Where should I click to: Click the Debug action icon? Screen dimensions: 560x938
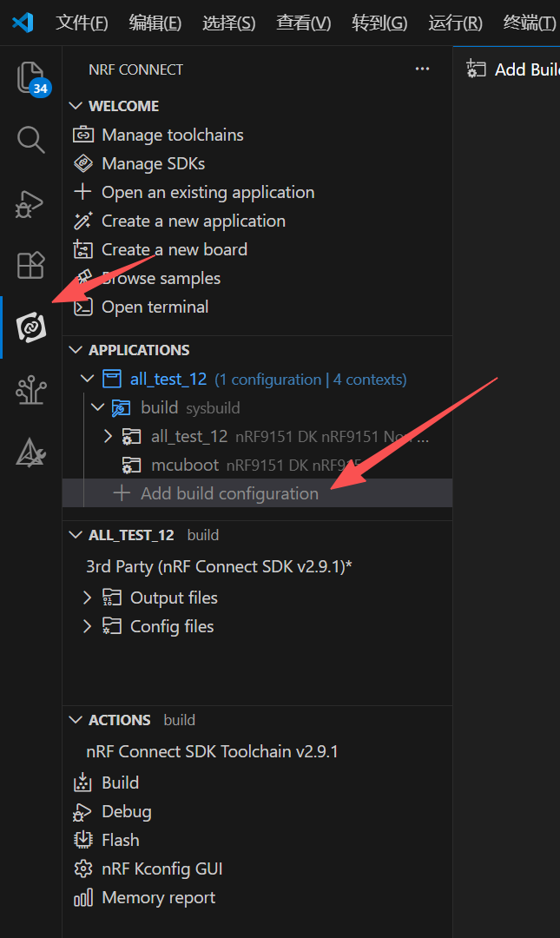coord(82,812)
